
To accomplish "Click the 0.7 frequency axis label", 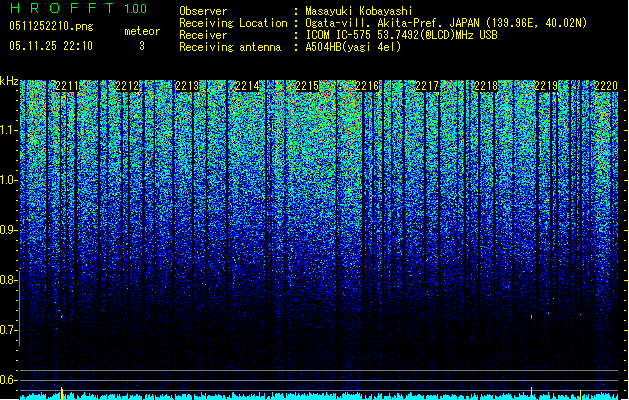I will [x=7, y=330].
